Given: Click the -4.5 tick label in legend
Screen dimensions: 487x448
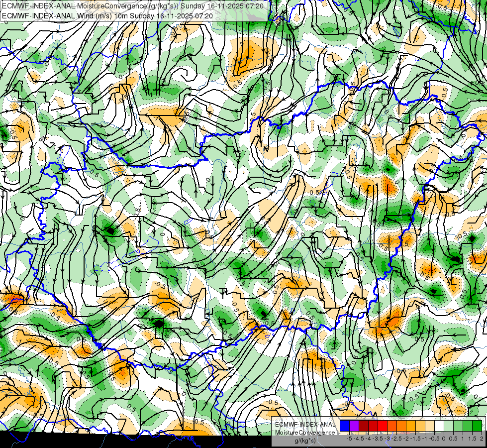Looking at the screenshot, I should [359, 439].
